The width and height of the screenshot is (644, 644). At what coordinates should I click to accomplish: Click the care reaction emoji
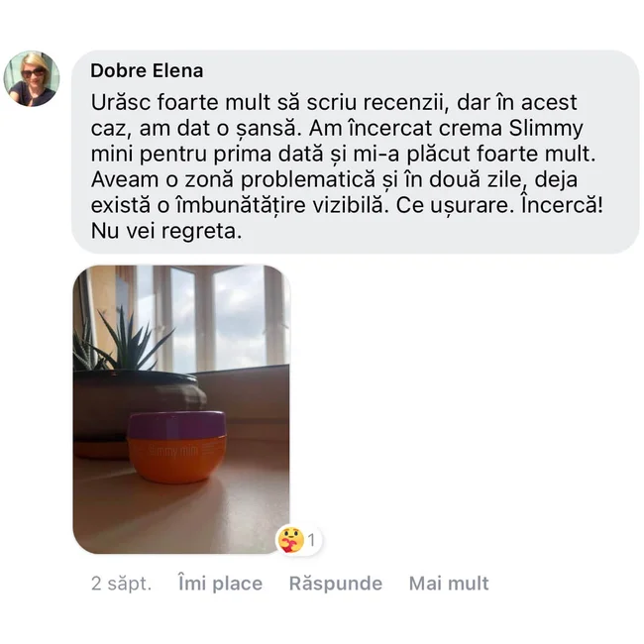pyautogui.click(x=290, y=540)
